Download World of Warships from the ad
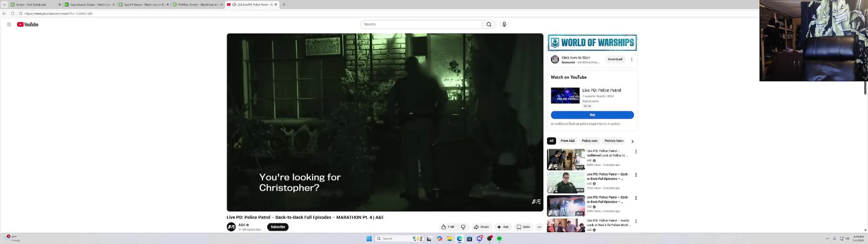 [615, 59]
